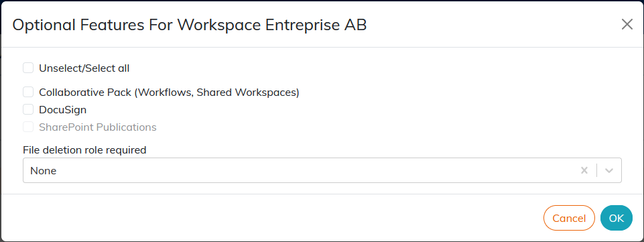Close the Optional Features dialog with X
Viewport: 644px width, 242px height.
627,25
